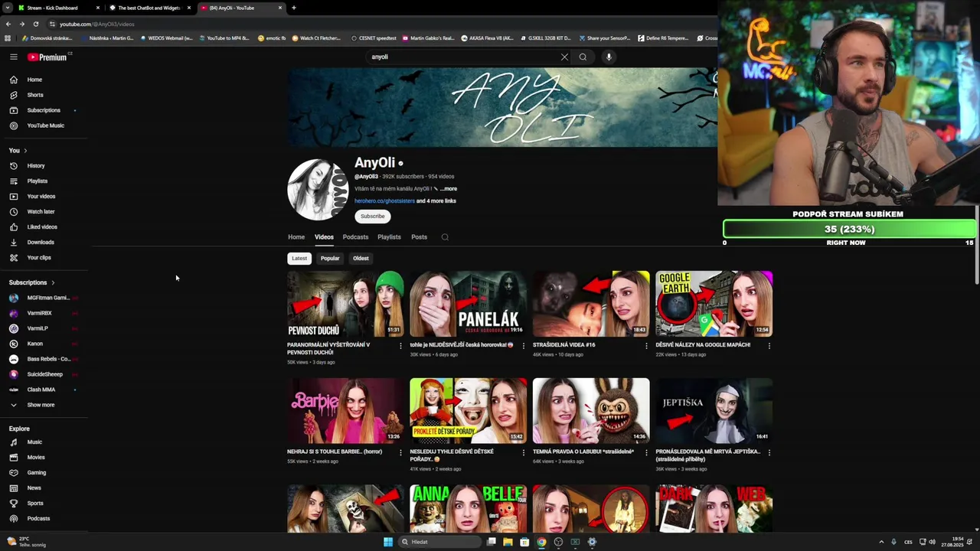Image resolution: width=980 pixels, height=551 pixels.
Task: Open YouTube Music from the sidebar
Action: click(45, 126)
